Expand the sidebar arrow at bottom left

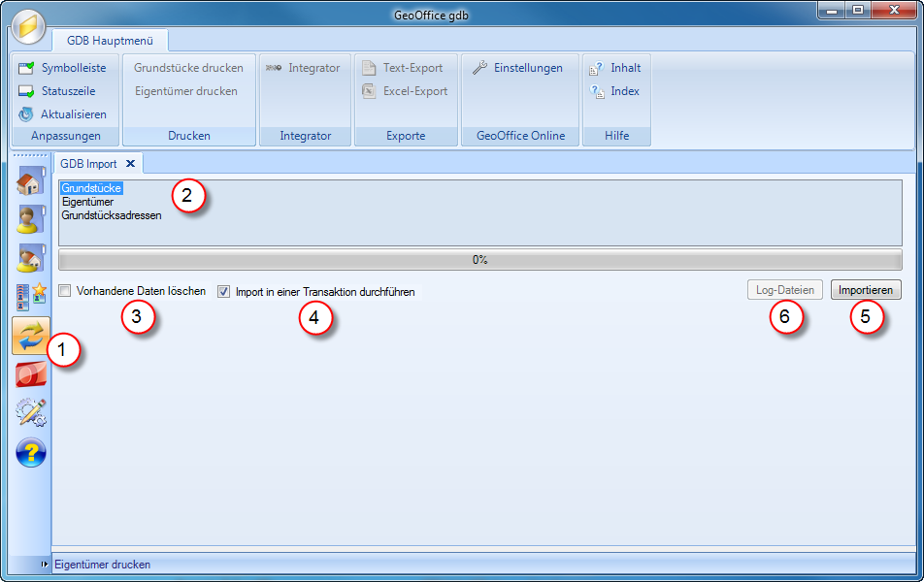coord(44,564)
